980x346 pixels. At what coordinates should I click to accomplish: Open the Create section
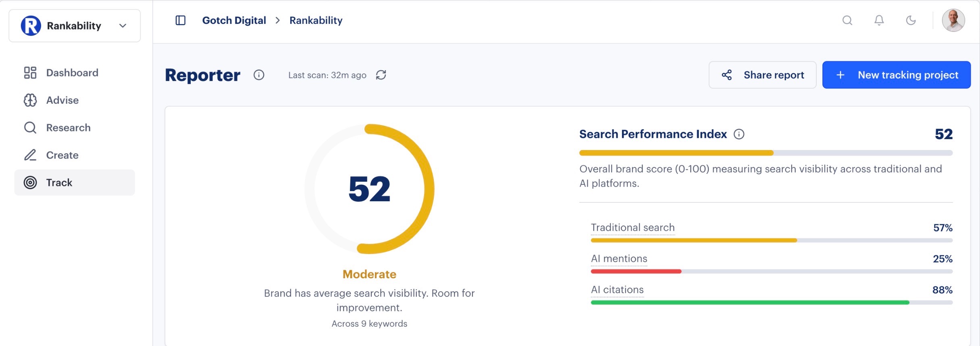click(75, 155)
